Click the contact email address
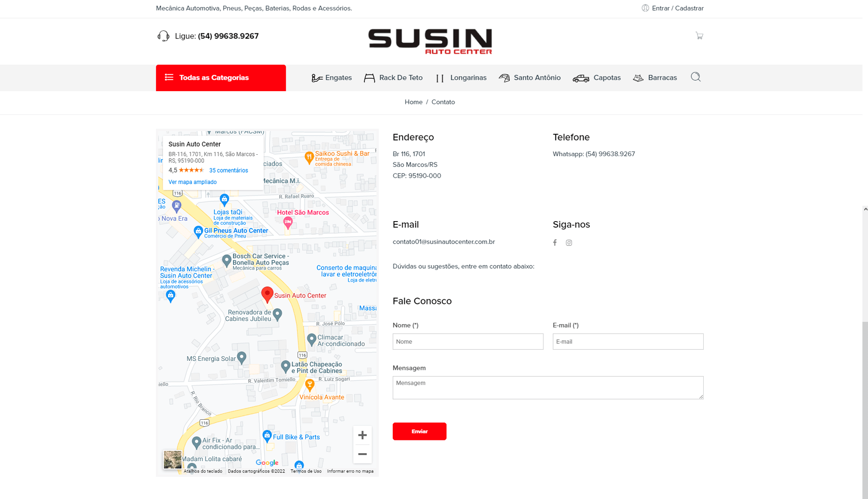Viewport: 868px width, 499px height. click(444, 242)
